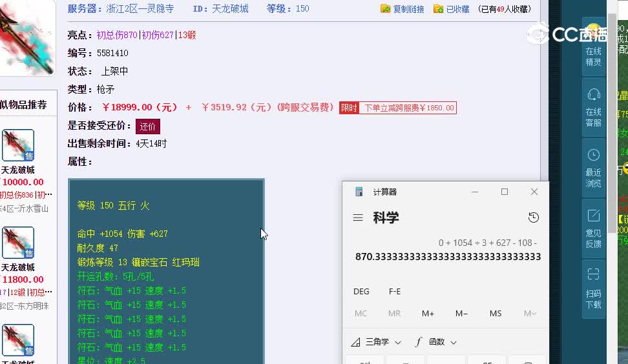The height and width of the screenshot is (364, 628).
Task: Click the calculator app icon in title bar
Action: point(359,192)
